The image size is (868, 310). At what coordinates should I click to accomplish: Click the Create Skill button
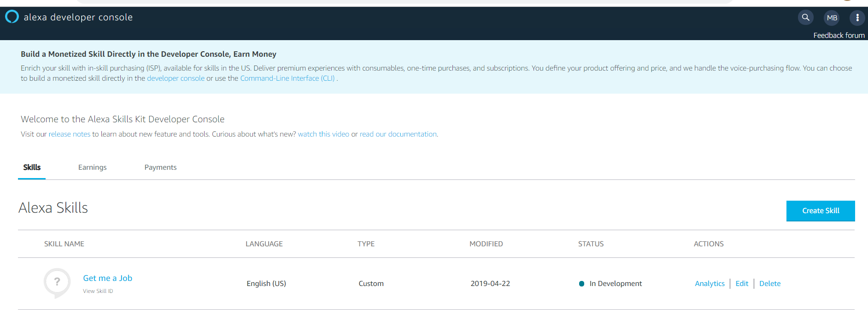point(821,211)
